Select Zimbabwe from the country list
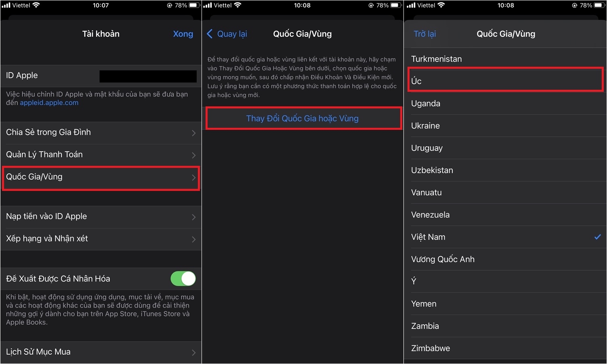Screen dimensions: 607x364 (x=505, y=348)
